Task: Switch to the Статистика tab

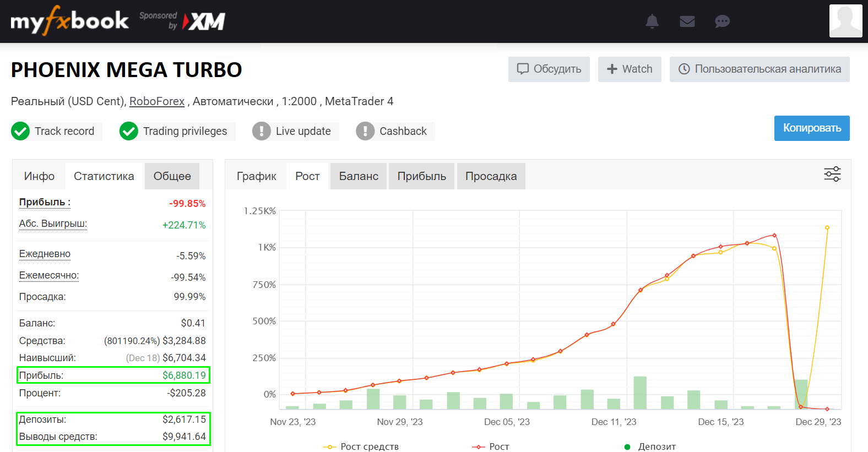Action: (104, 176)
